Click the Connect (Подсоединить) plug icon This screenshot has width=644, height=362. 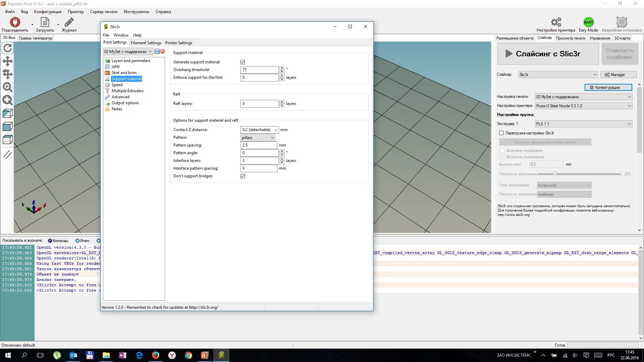pos(15,22)
